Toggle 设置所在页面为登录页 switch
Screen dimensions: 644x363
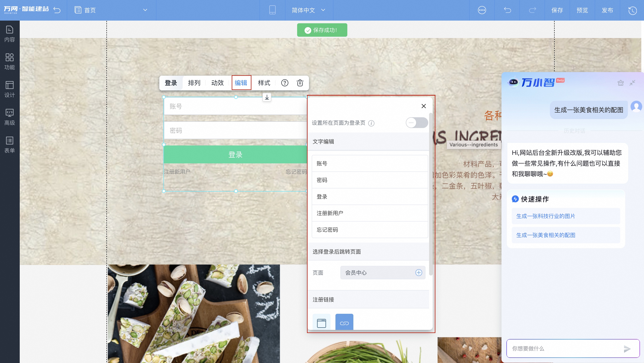[417, 123]
